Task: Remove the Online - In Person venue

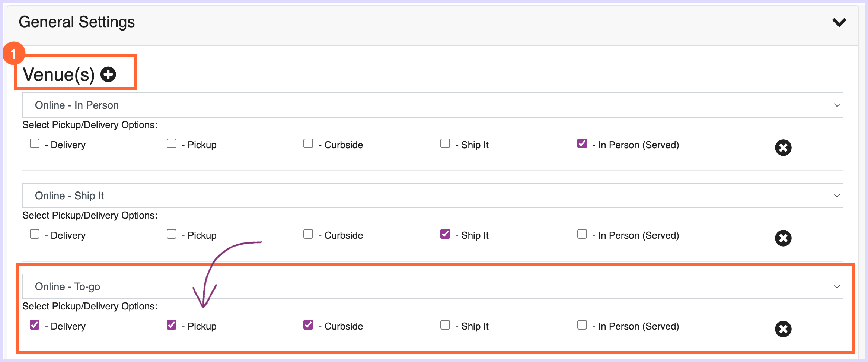Action: tap(783, 148)
